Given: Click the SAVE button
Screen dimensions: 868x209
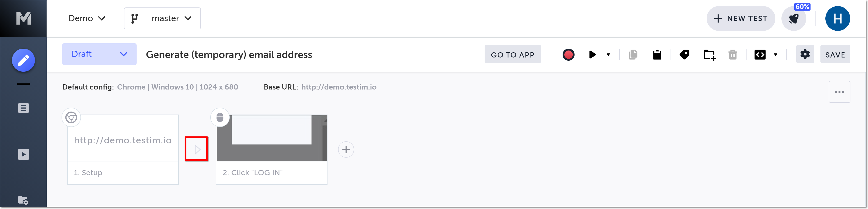Looking at the screenshot, I should click(835, 55).
